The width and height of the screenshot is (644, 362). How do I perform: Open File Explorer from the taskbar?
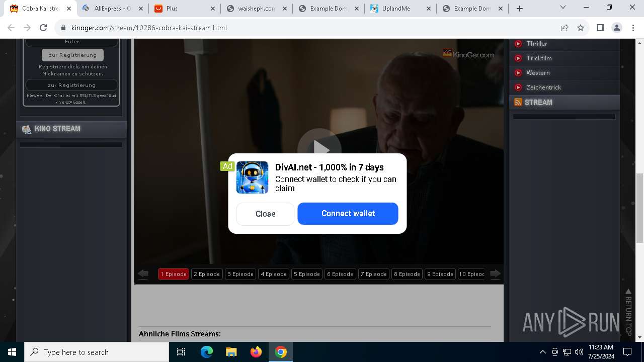click(x=231, y=352)
